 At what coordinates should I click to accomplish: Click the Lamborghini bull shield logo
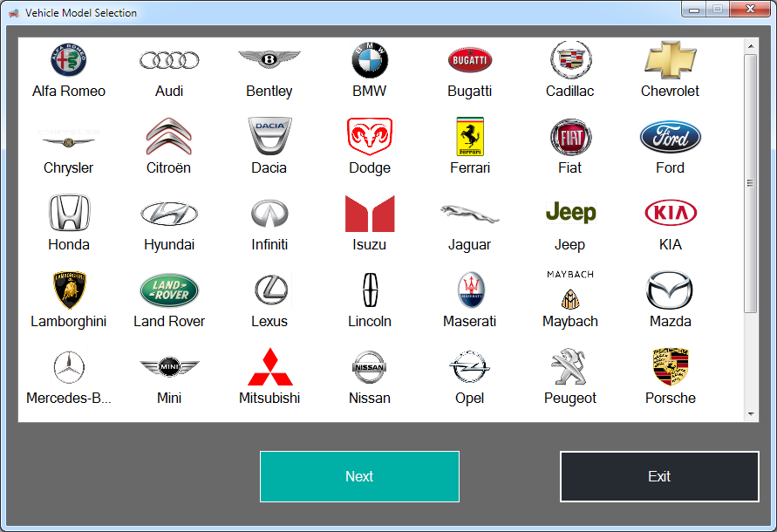click(70, 290)
